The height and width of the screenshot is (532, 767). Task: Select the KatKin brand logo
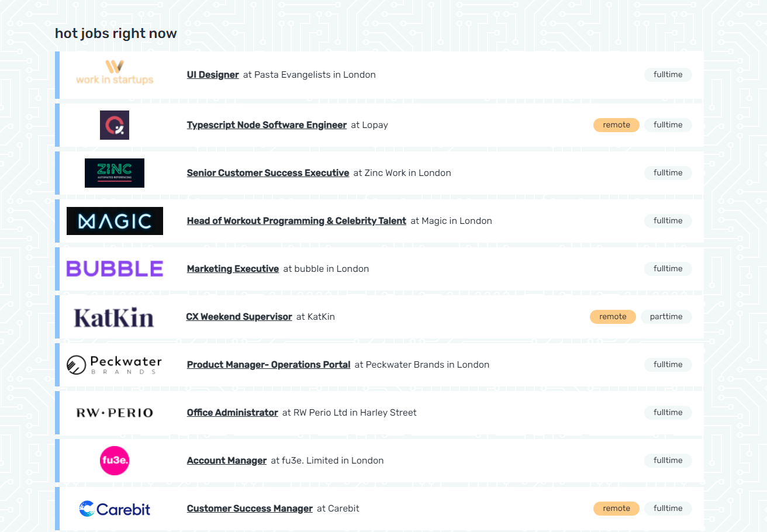click(115, 316)
